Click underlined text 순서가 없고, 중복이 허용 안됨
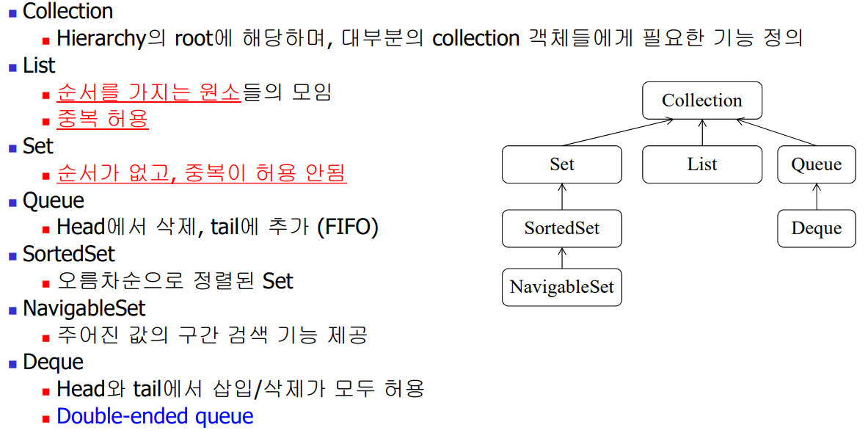Screen dimensions: 868x433 point(202,173)
